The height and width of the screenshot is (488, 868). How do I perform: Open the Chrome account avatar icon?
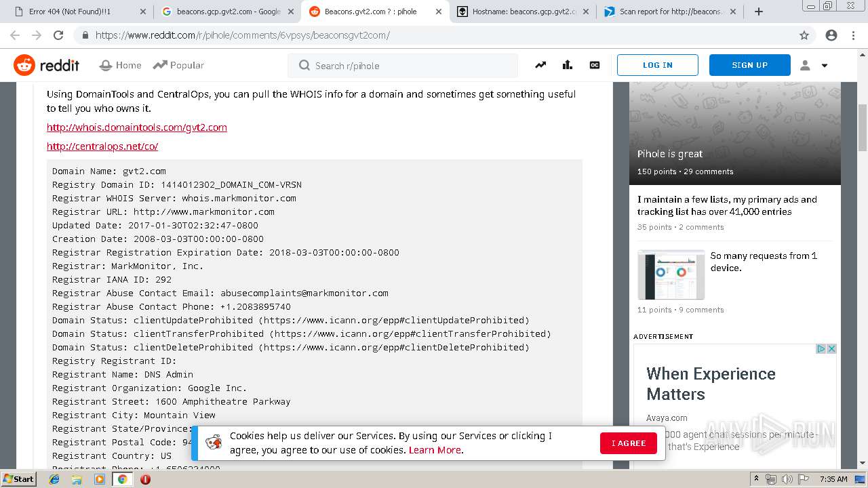(x=831, y=35)
